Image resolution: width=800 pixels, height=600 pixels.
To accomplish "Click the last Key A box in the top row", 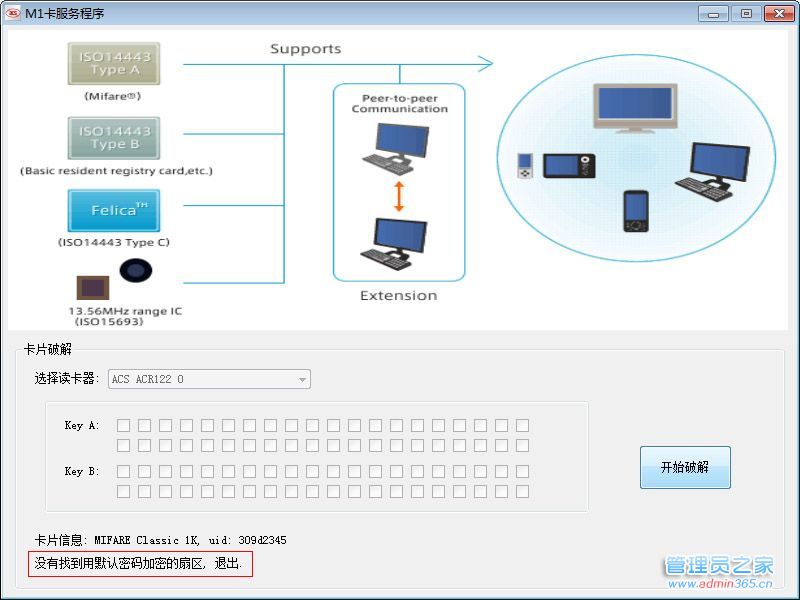I will click(x=522, y=425).
